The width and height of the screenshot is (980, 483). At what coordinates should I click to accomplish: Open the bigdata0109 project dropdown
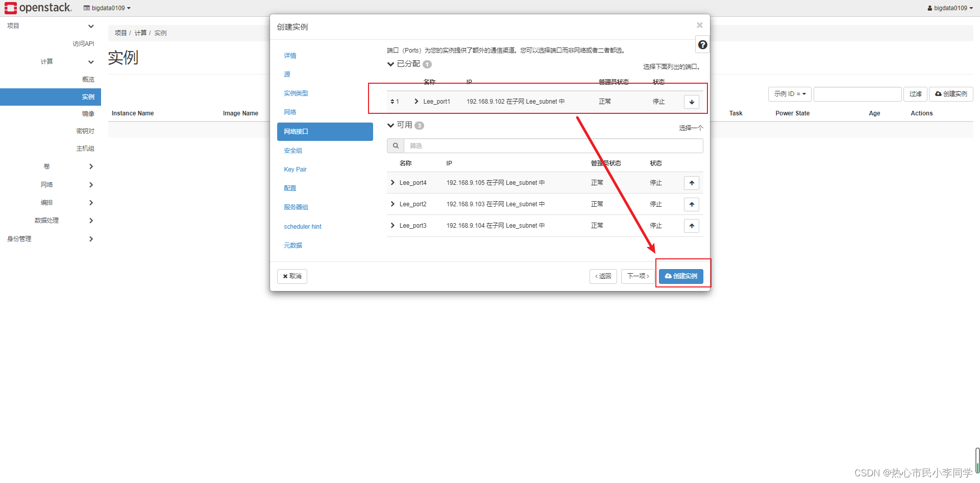click(107, 8)
